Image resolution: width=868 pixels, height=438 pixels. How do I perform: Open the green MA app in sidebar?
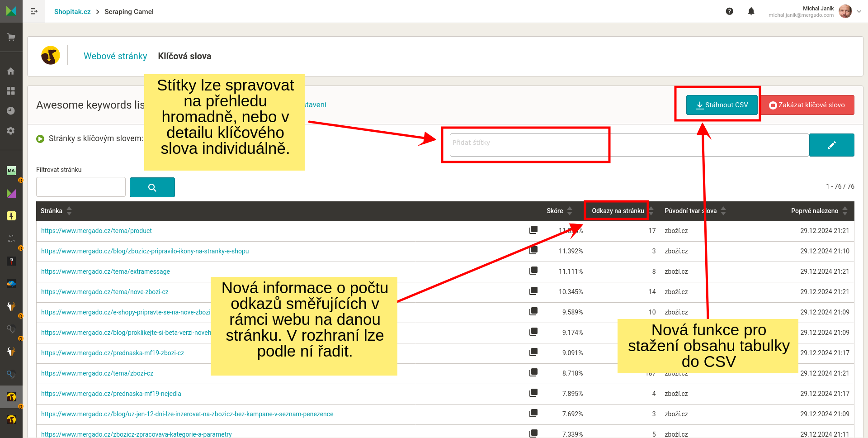[x=11, y=171]
